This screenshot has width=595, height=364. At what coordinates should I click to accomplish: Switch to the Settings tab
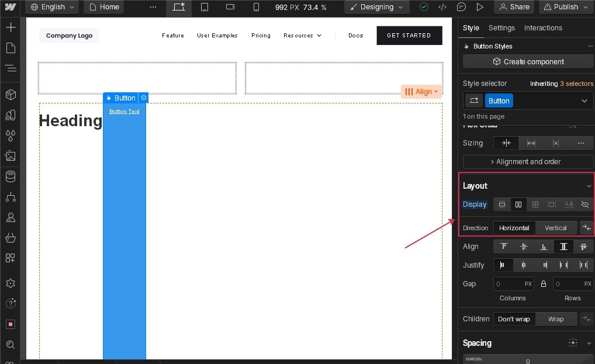click(x=501, y=28)
